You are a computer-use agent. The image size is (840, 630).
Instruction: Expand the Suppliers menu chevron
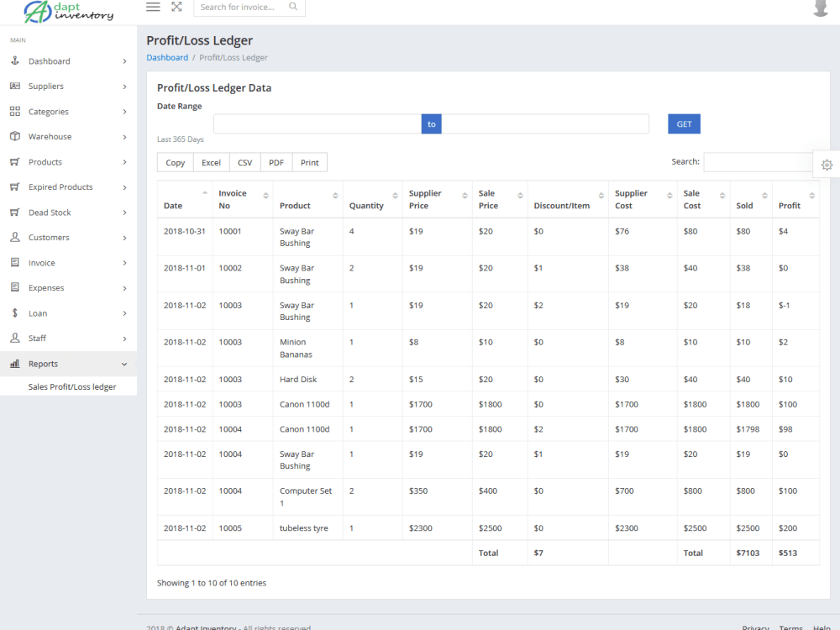[x=124, y=87]
